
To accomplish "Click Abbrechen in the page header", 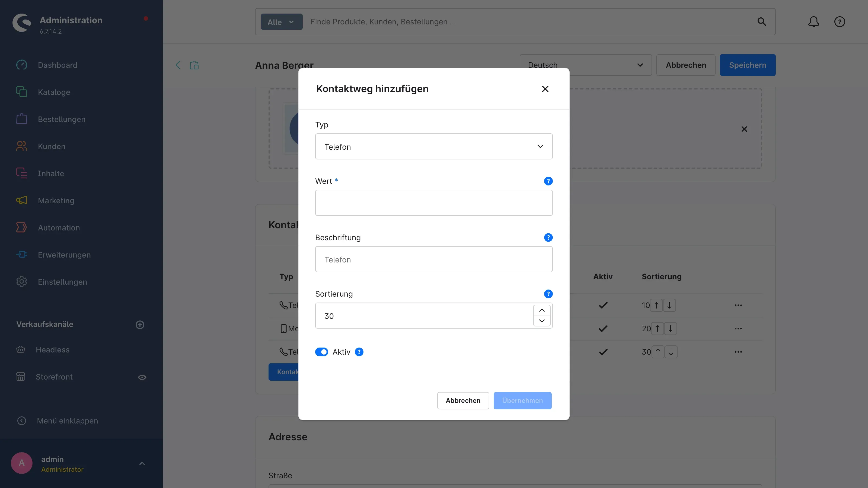I will 686,65.
